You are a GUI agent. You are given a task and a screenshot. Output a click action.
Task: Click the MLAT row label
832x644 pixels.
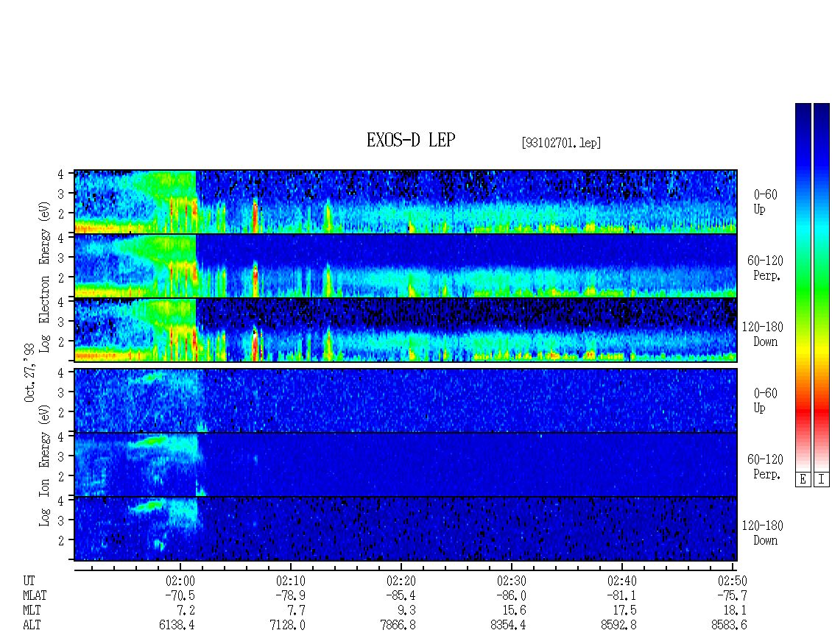pyautogui.click(x=35, y=595)
